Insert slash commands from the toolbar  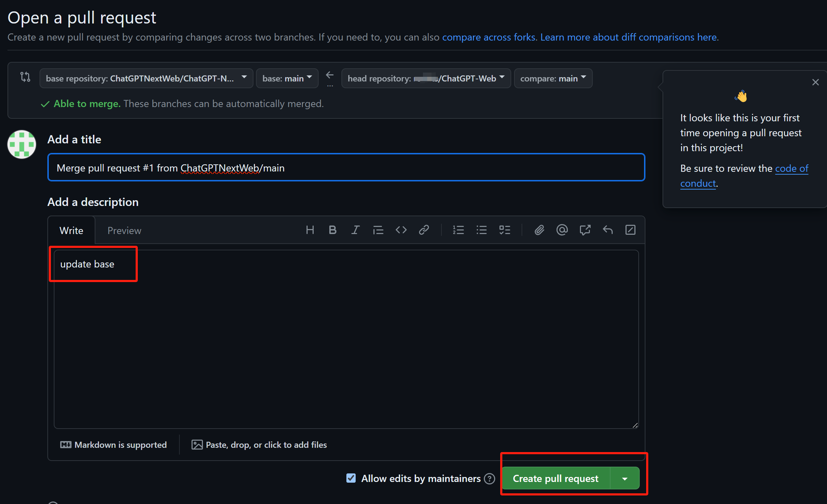[x=630, y=230]
